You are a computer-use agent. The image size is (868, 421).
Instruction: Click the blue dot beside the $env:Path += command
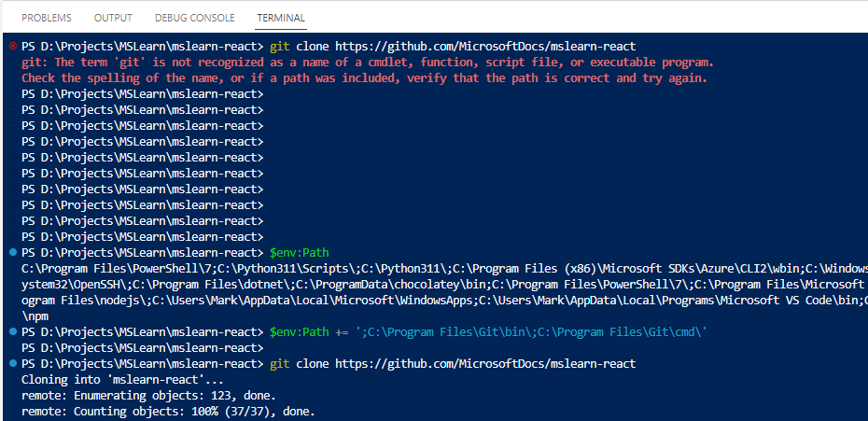pos(11,331)
